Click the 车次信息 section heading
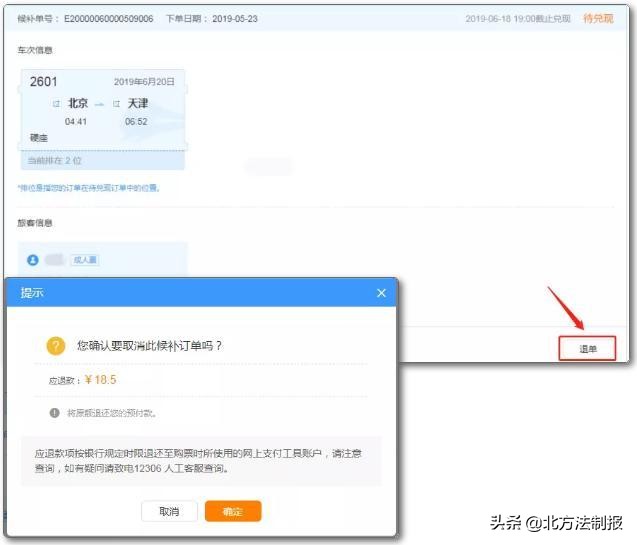Image resolution: width=637 pixels, height=545 pixels. [35, 50]
